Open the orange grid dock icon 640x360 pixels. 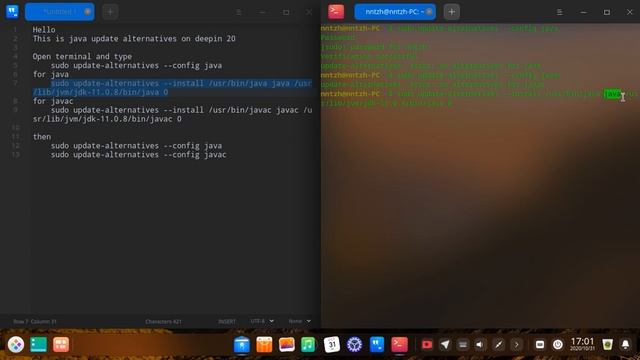61,344
